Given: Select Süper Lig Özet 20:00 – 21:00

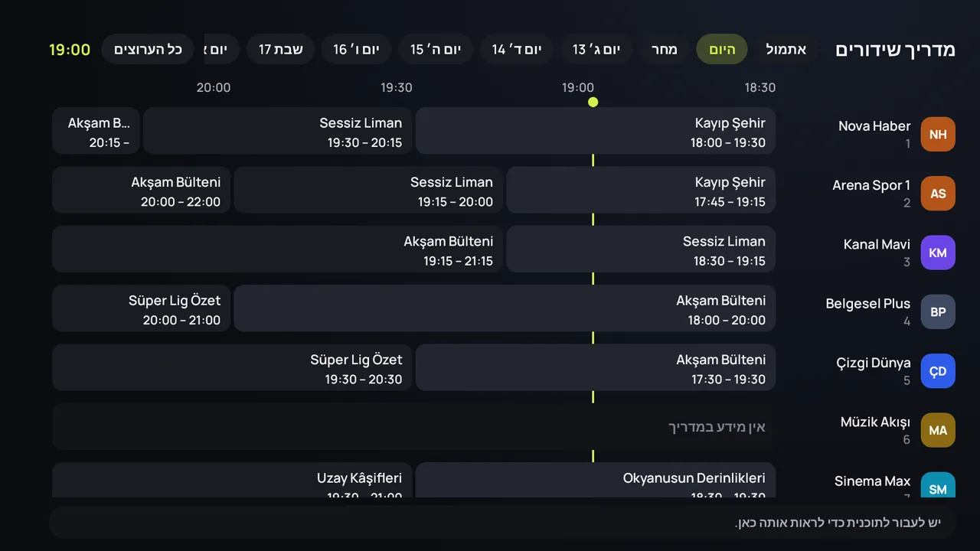Looking at the screenshot, I should 142,308.
